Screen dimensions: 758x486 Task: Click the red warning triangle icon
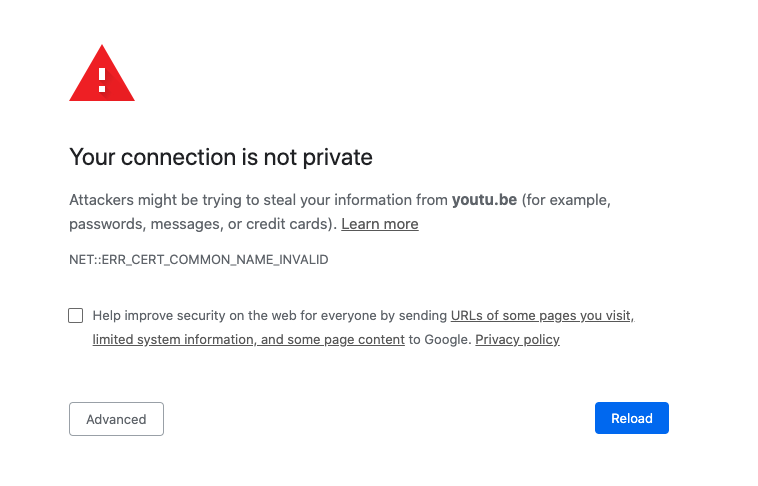(x=102, y=74)
